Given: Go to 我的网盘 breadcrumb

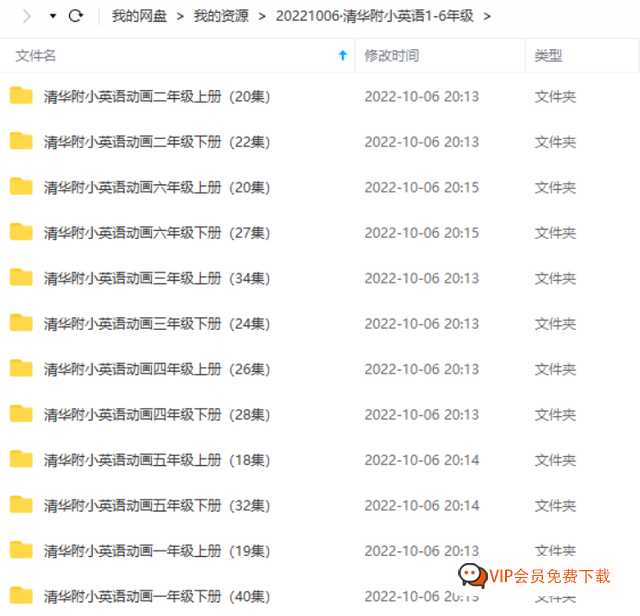Looking at the screenshot, I should pos(139,16).
